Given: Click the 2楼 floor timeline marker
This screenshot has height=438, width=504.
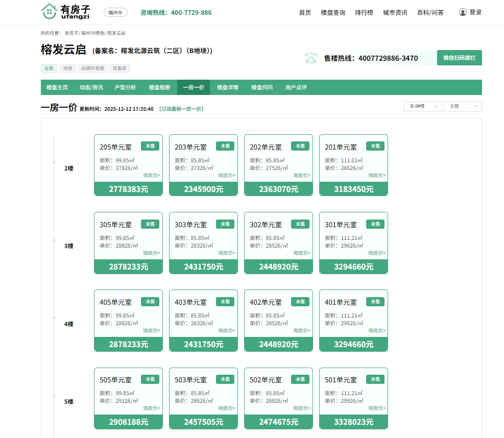Looking at the screenshot, I should pos(54,162).
